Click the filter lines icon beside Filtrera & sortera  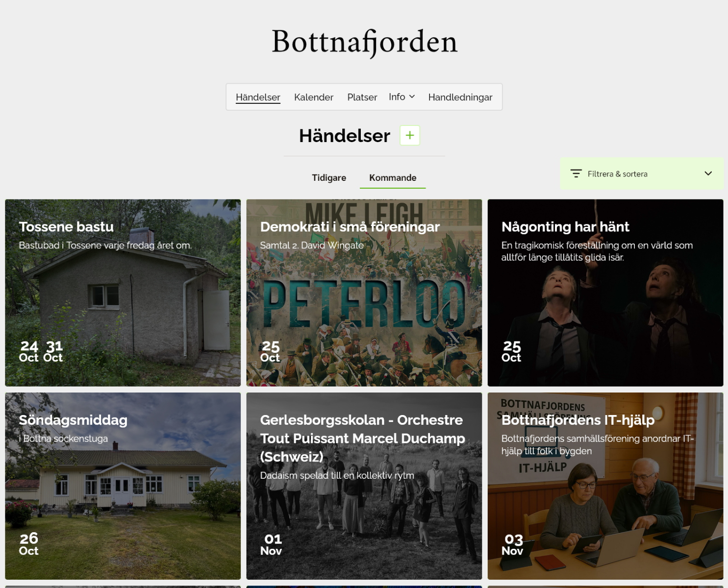[x=576, y=173]
